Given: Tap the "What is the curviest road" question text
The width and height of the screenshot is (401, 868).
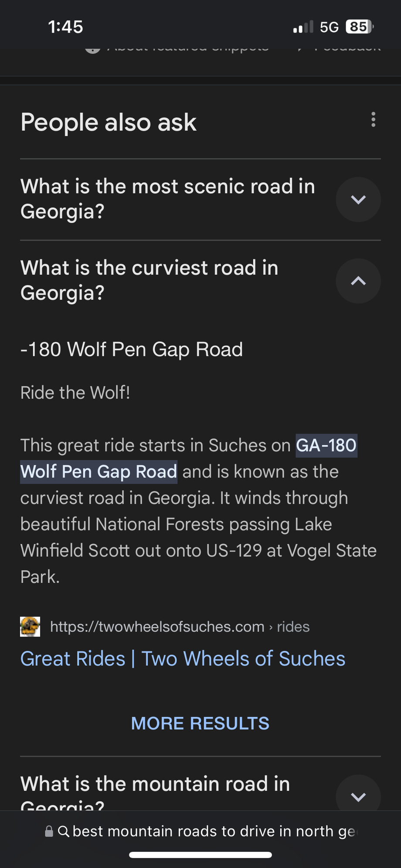Looking at the screenshot, I should point(149,280).
